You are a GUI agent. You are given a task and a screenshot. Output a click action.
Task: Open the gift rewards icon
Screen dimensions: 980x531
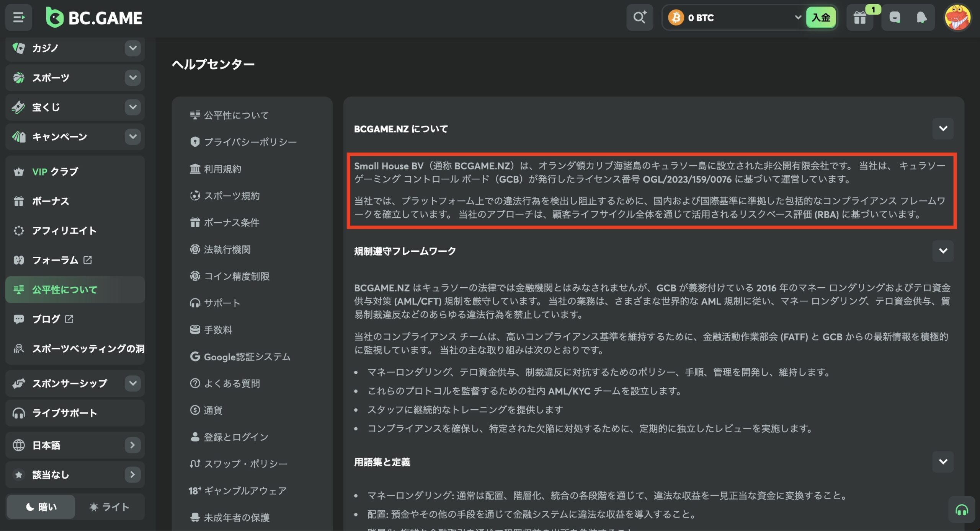(x=860, y=18)
